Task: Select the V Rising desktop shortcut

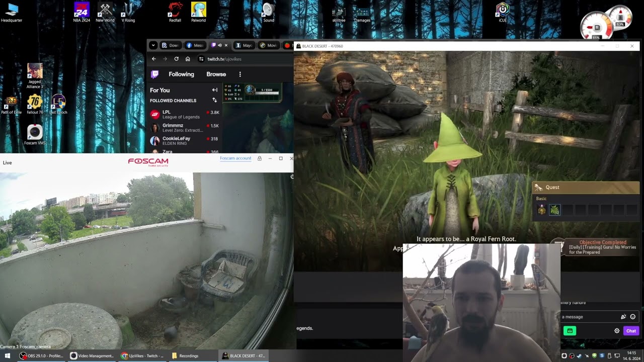Action: 128,13
